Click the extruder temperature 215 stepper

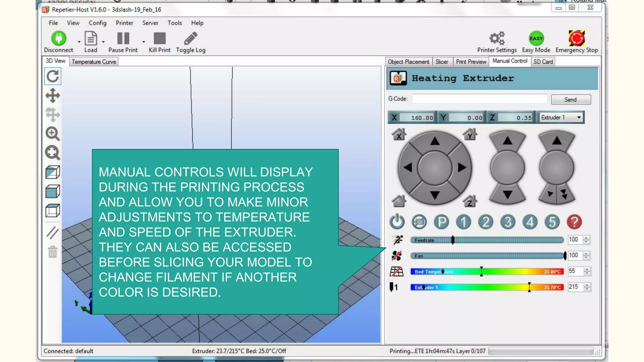tap(587, 287)
